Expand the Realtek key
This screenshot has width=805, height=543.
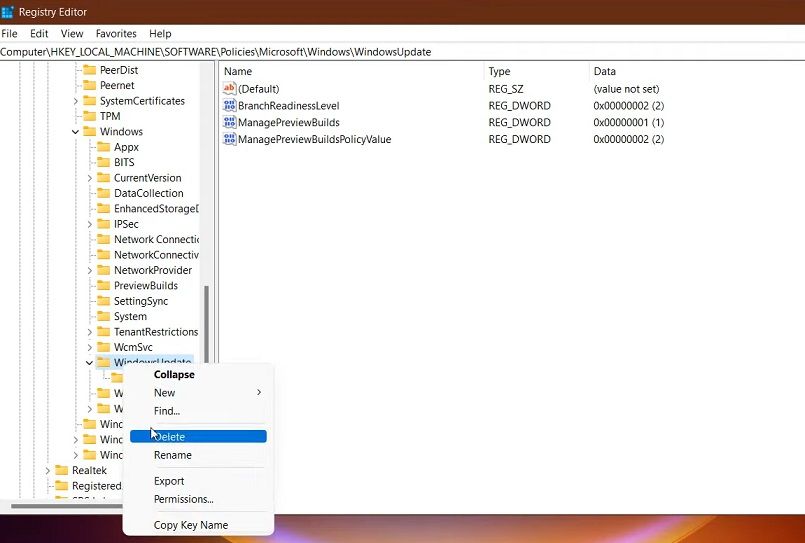[x=48, y=471]
